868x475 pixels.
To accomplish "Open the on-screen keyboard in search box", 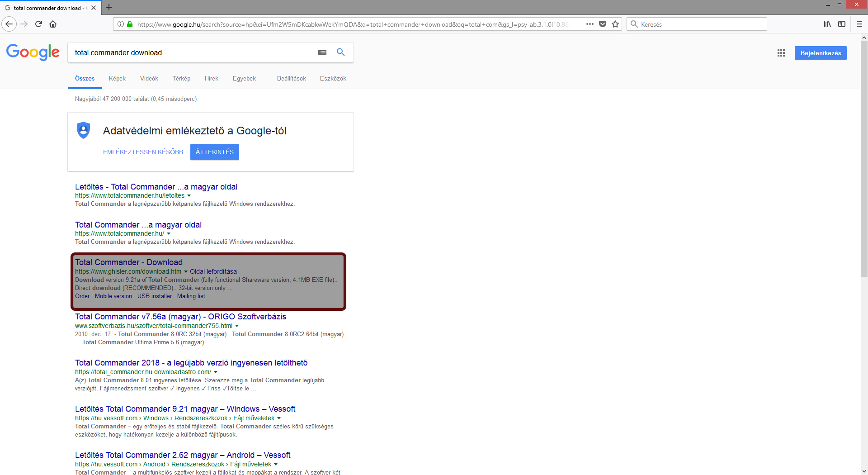I will pyautogui.click(x=322, y=53).
